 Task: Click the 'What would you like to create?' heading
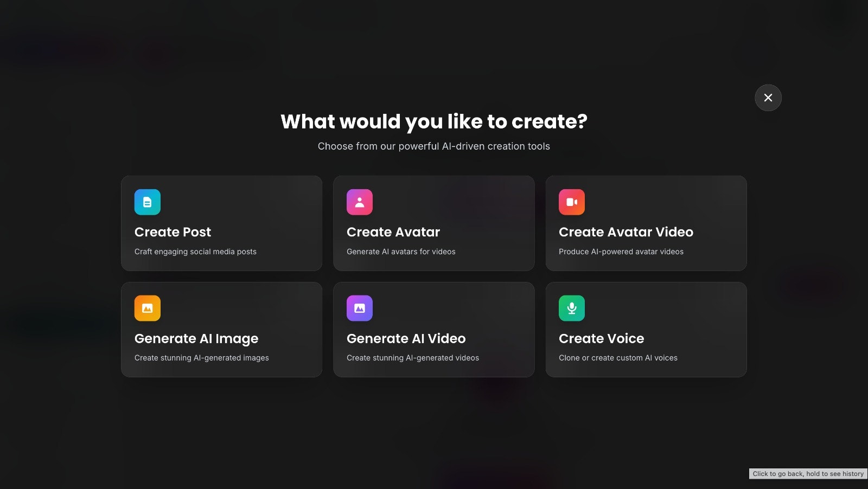pos(433,121)
